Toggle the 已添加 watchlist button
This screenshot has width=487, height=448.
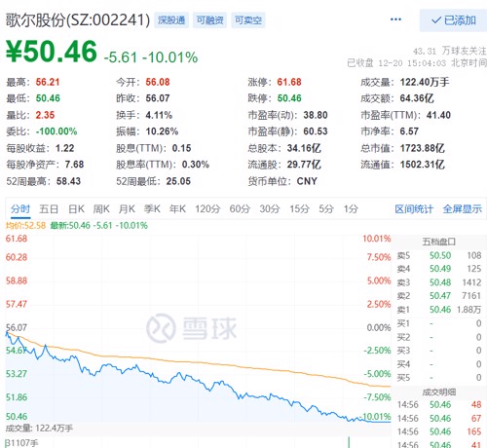[453, 20]
